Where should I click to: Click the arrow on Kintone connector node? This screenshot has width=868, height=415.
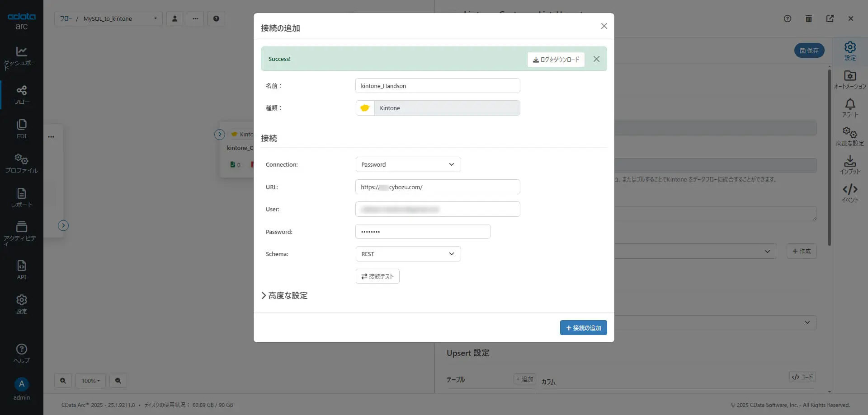(220, 135)
